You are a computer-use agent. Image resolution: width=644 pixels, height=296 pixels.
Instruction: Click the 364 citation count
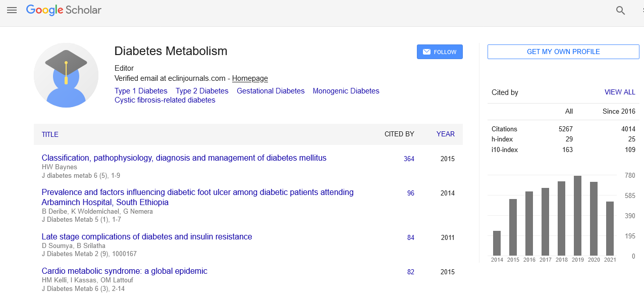pos(409,159)
